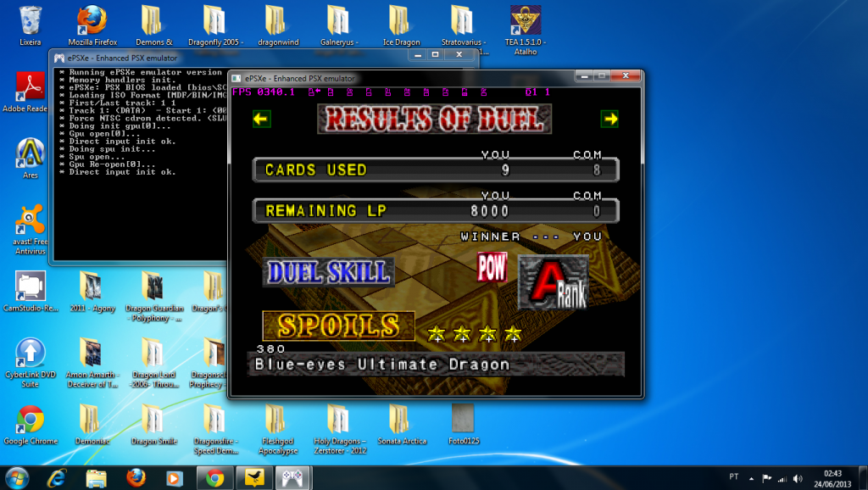
Task: Open Windows Explorer from the taskbar
Action: pyautogui.click(x=96, y=478)
